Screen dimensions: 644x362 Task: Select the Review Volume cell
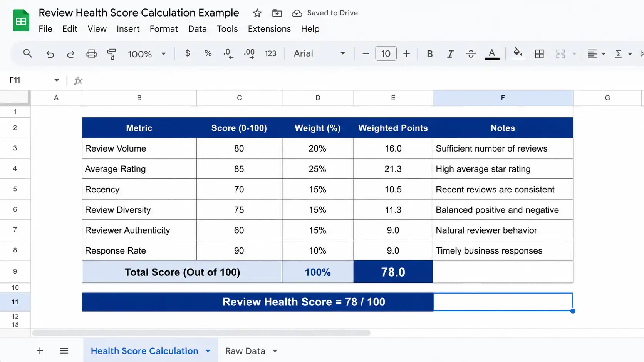tap(139, 148)
